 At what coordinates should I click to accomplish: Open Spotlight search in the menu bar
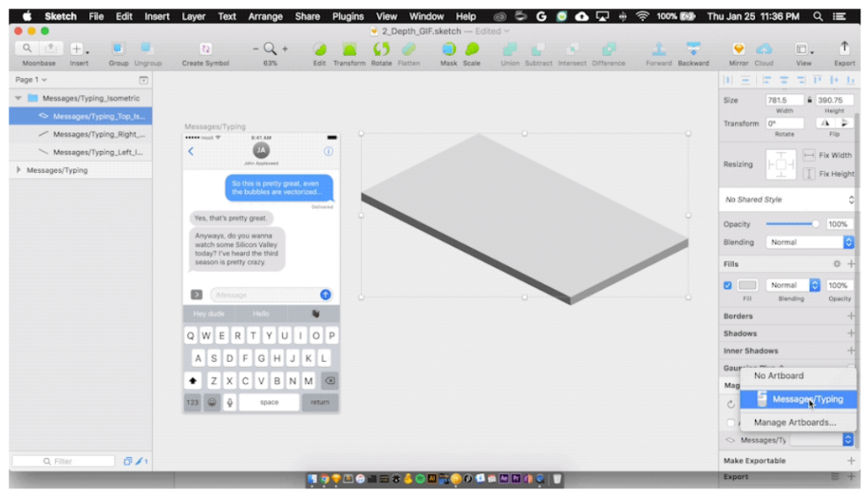817,17
